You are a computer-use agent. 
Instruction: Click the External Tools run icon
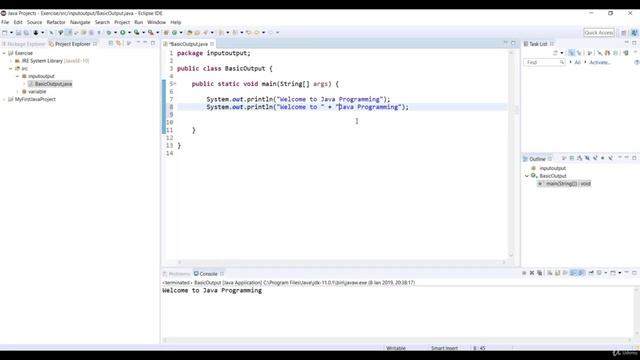tap(151, 33)
